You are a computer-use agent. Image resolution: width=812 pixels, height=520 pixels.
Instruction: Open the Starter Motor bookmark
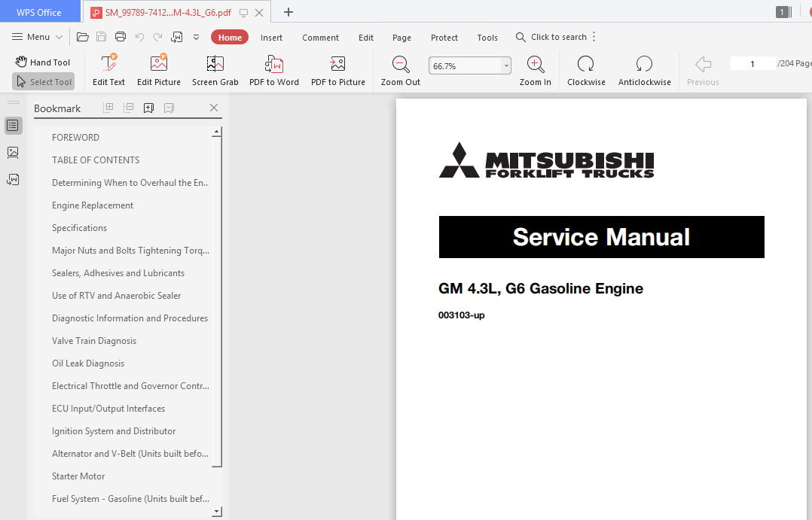pyautogui.click(x=78, y=476)
